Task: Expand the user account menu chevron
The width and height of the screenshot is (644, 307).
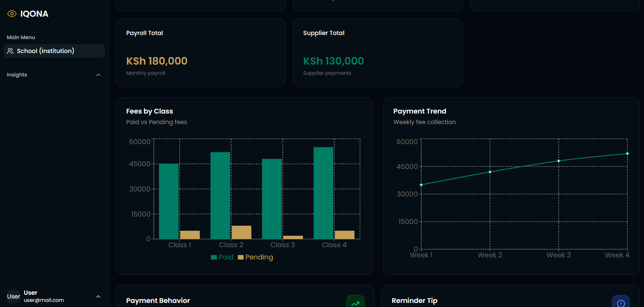Action: (x=98, y=296)
